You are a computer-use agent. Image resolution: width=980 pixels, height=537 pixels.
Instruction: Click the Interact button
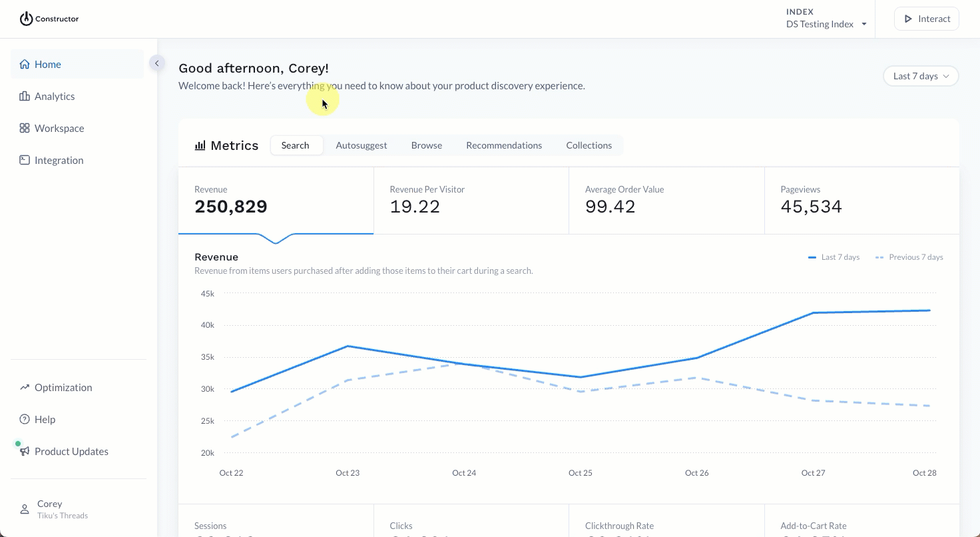click(x=927, y=19)
